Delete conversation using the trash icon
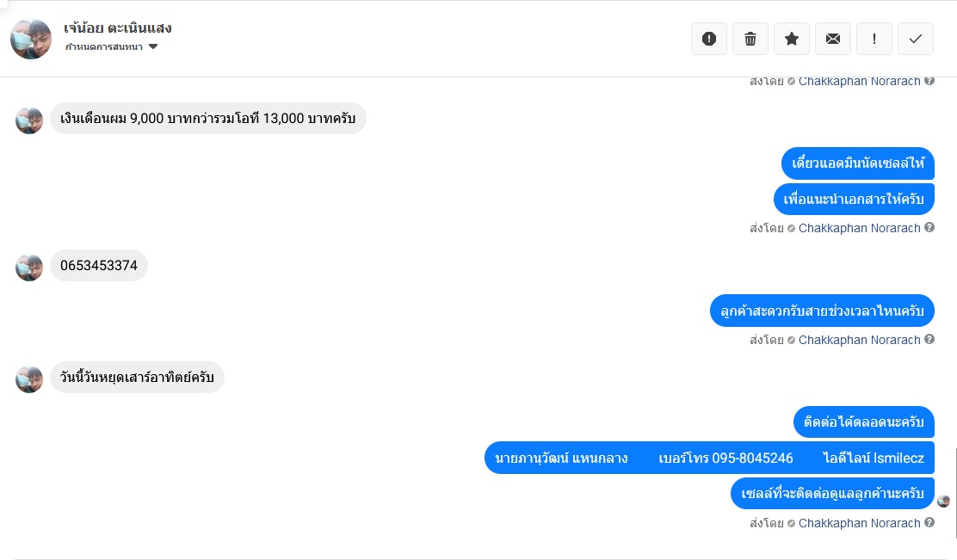The image size is (957, 560). coord(750,39)
